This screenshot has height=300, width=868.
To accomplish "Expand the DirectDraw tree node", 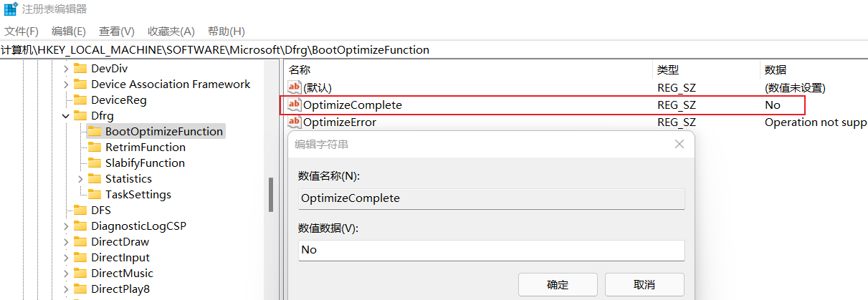I will coord(66,242).
